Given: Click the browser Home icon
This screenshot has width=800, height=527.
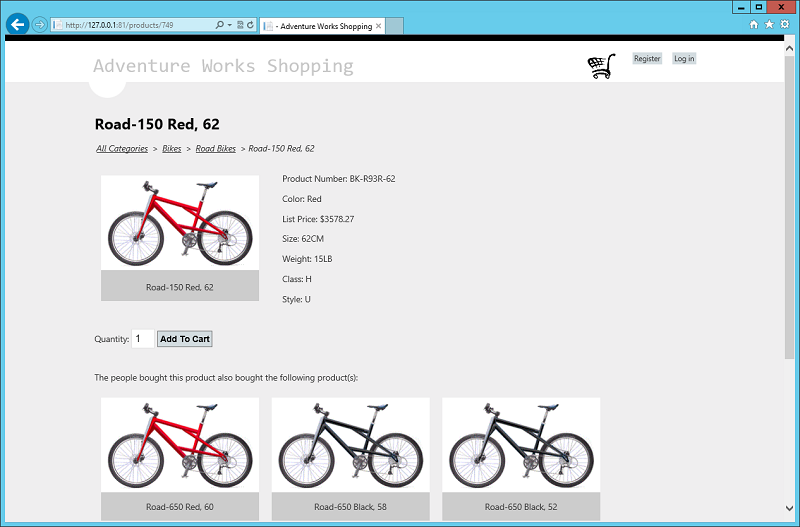Looking at the screenshot, I should (x=754, y=24).
